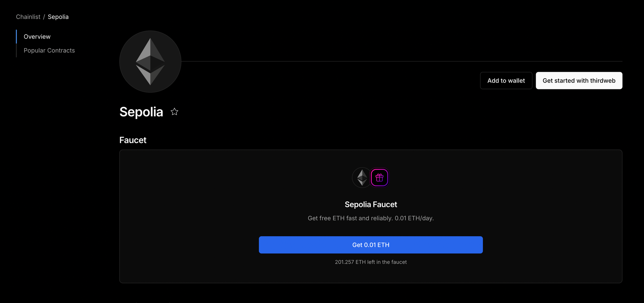Open the Popular Contracts section
Screen dimensions: 644x303
click(x=49, y=50)
